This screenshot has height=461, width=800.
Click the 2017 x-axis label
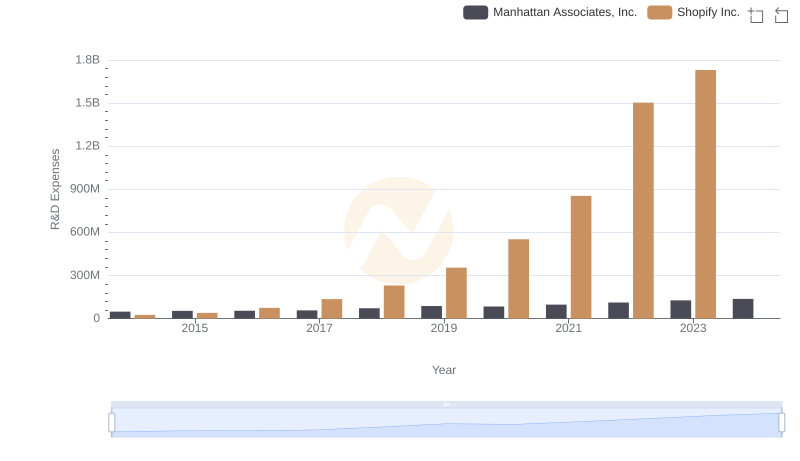(319, 328)
